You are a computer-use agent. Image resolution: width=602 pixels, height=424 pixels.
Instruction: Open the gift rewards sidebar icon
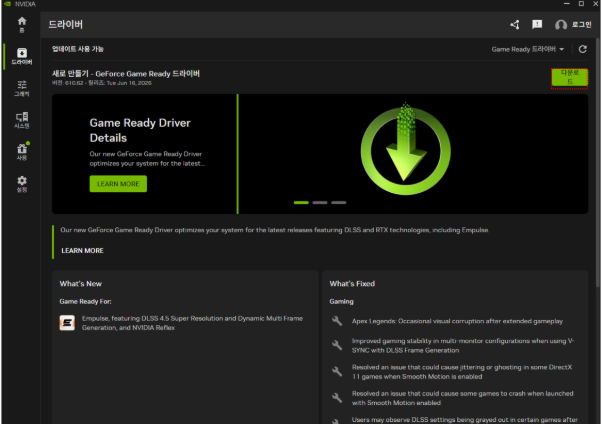coord(22,152)
